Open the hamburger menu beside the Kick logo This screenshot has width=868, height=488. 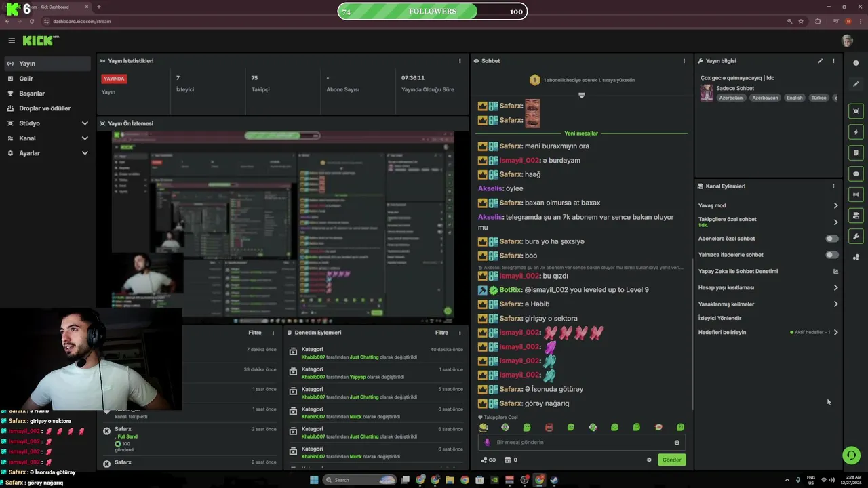pyautogui.click(x=11, y=41)
